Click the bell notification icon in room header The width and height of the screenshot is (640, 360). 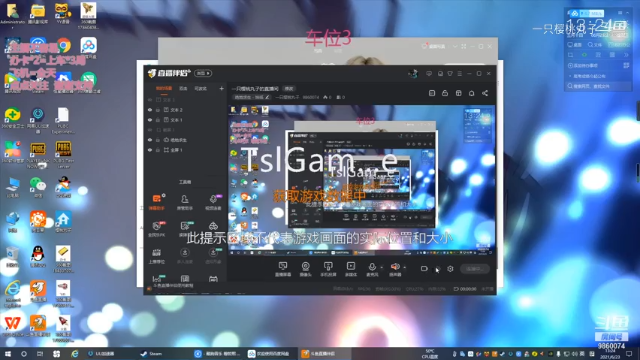pos(471,93)
